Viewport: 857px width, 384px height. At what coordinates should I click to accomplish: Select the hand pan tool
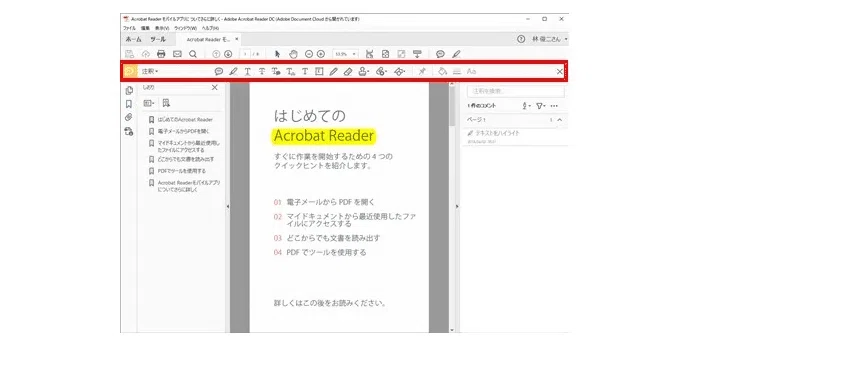pyautogui.click(x=293, y=54)
